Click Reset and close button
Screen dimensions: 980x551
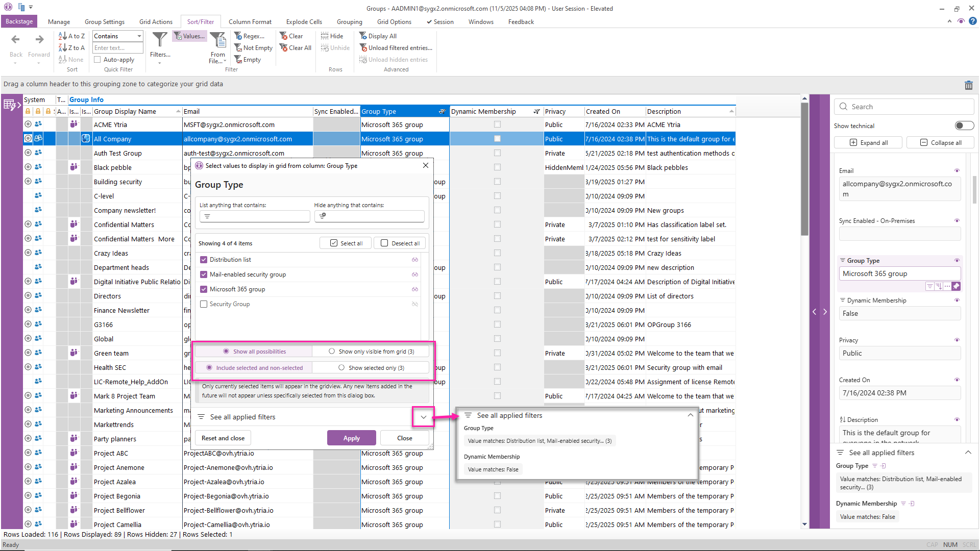click(223, 438)
